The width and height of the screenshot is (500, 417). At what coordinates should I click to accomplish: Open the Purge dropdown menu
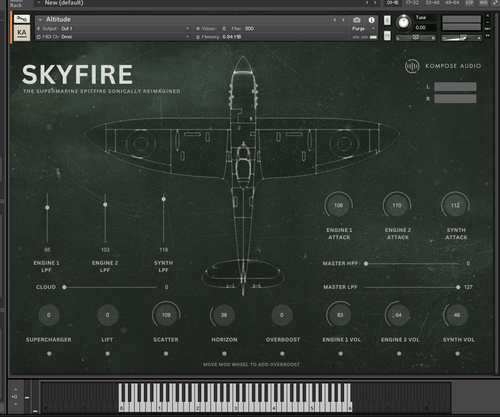364,29
